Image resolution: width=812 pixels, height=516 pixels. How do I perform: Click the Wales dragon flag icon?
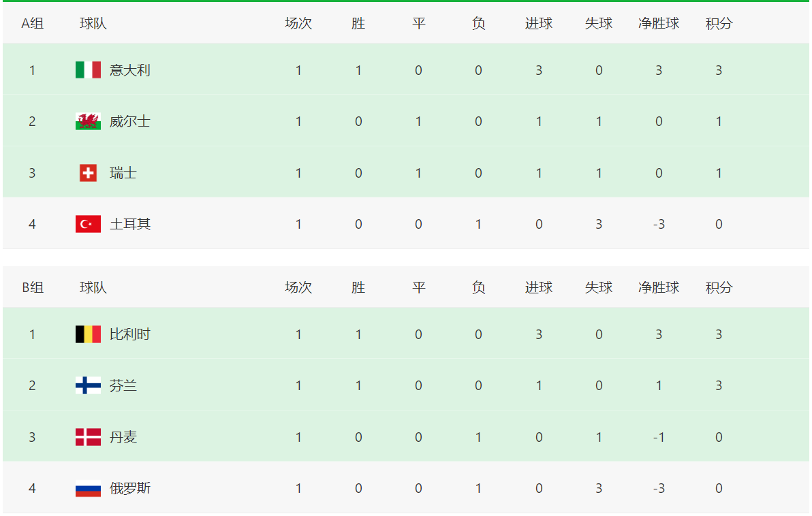click(x=88, y=122)
